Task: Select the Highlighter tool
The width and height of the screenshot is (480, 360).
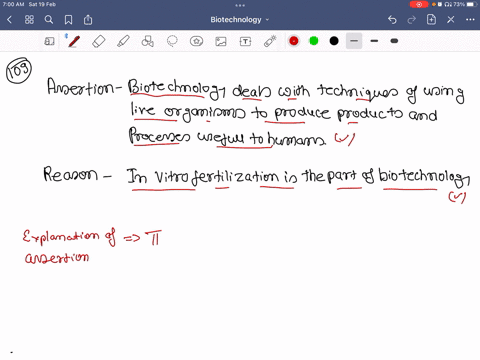Action: (123, 41)
